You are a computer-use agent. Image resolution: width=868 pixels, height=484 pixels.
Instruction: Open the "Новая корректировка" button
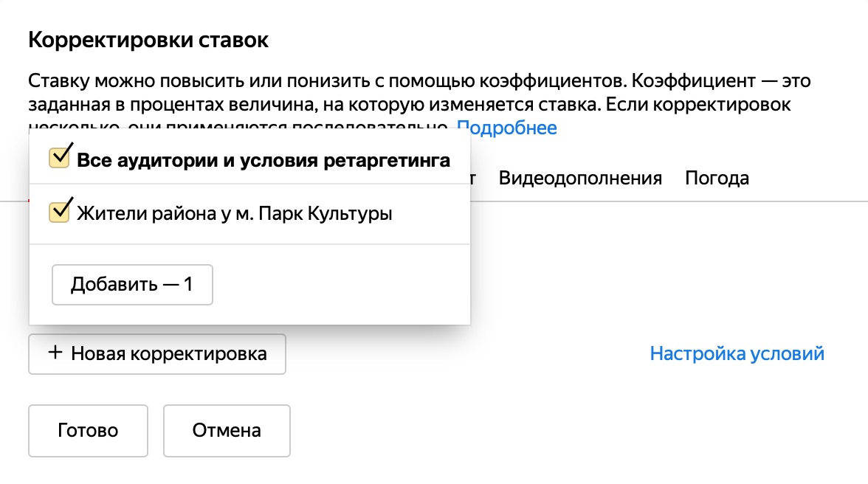pos(157,354)
